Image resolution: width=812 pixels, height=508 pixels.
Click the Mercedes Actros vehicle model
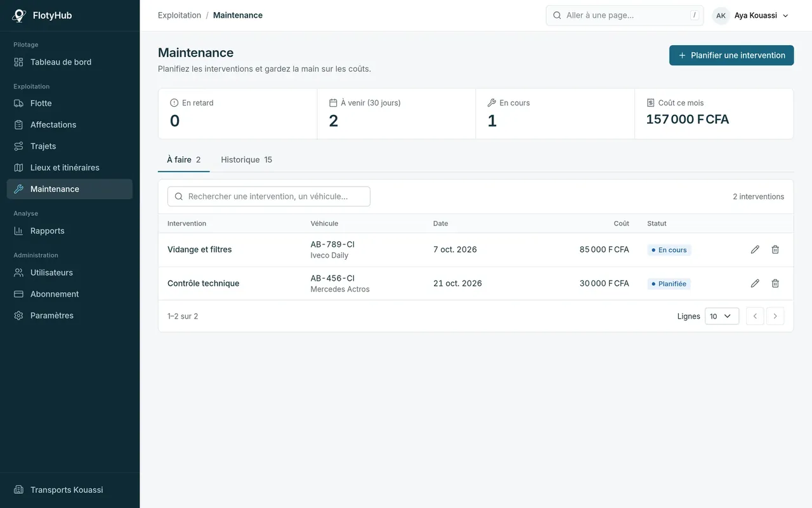pyautogui.click(x=340, y=290)
